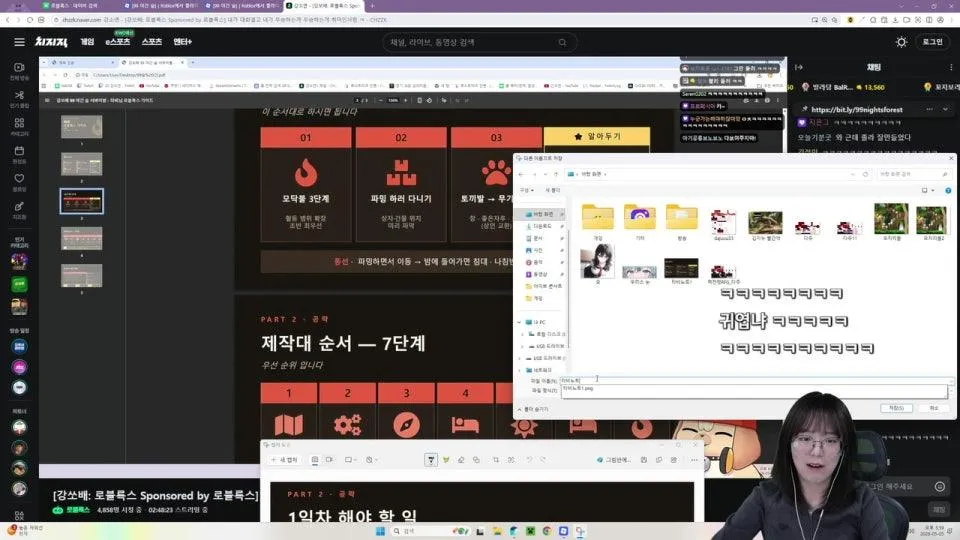Open the 스포츠 tab in Chzzk header
The width and height of the screenshot is (960, 540).
[152, 42]
